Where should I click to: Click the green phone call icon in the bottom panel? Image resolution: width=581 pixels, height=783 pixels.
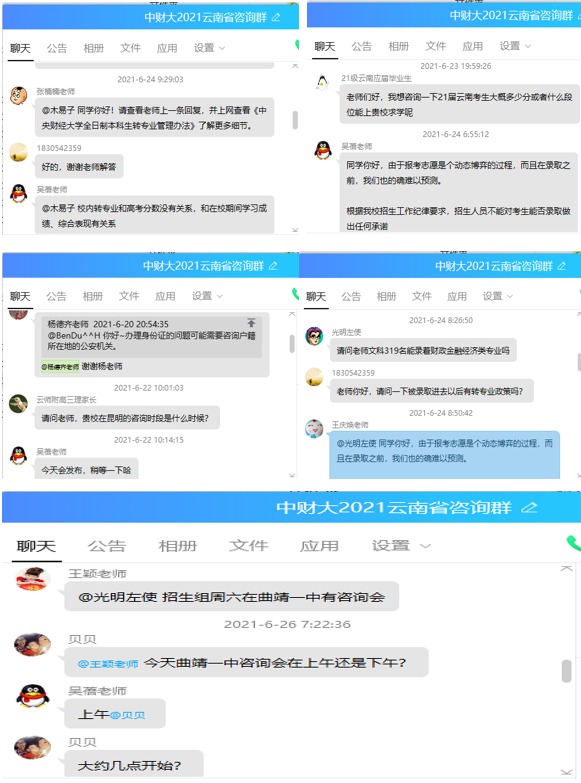(x=574, y=543)
